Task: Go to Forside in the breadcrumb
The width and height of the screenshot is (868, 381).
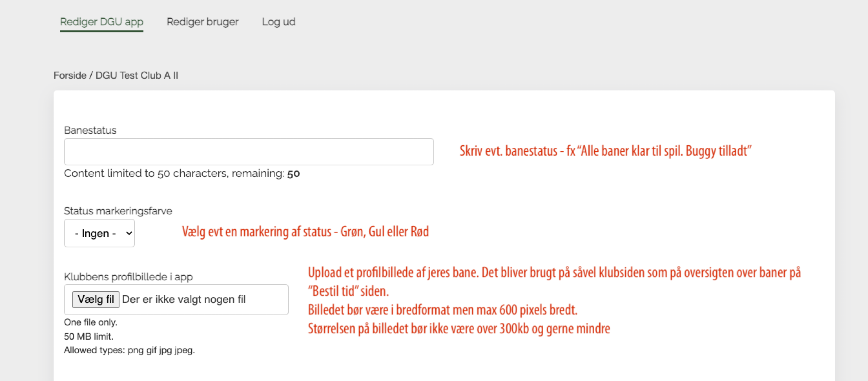Action: (70, 75)
